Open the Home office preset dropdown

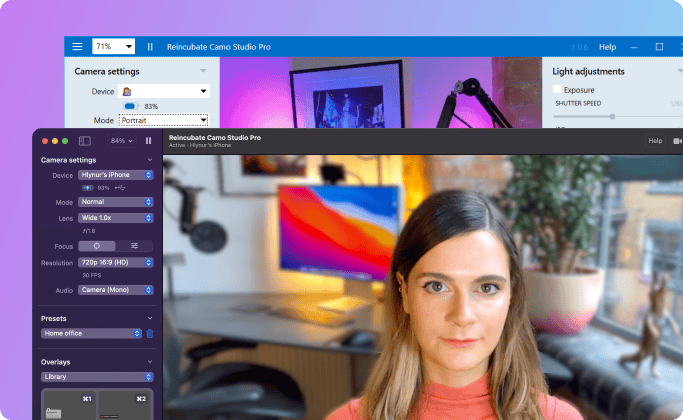(91, 333)
